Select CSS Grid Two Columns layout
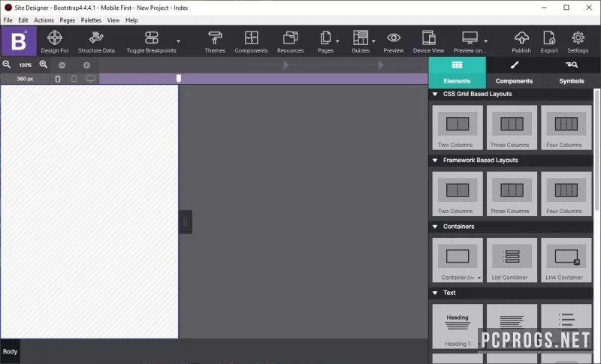The width and height of the screenshot is (601, 364). (x=458, y=128)
